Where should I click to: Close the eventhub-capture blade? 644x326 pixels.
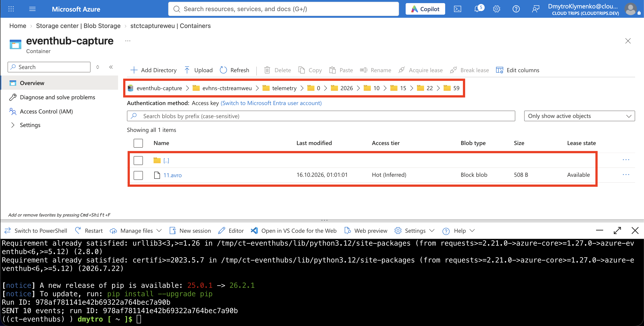628,41
